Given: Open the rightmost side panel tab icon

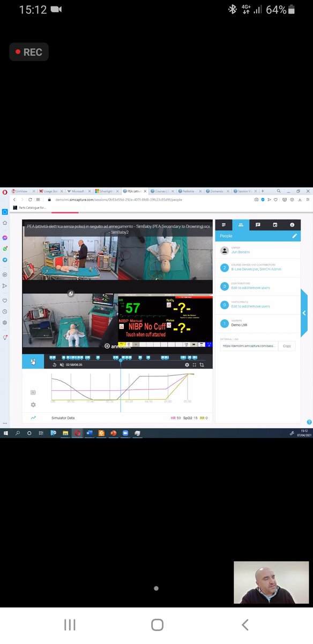Looking at the screenshot, I should tap(292, 225).
